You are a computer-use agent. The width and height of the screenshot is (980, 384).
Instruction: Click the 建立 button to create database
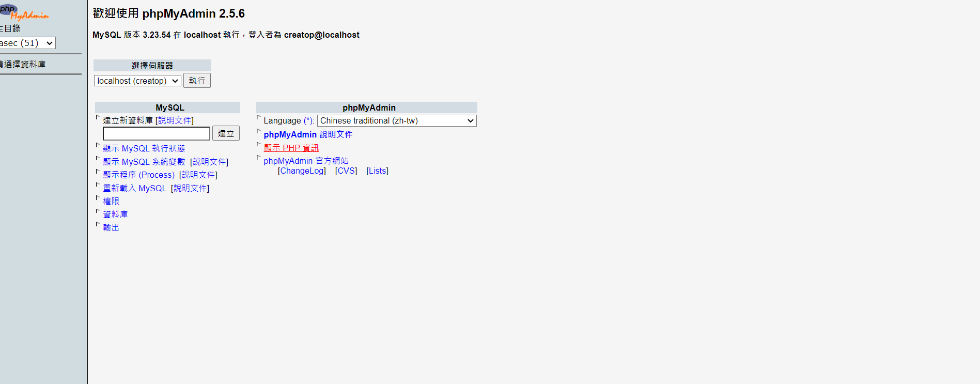point(226,133)
